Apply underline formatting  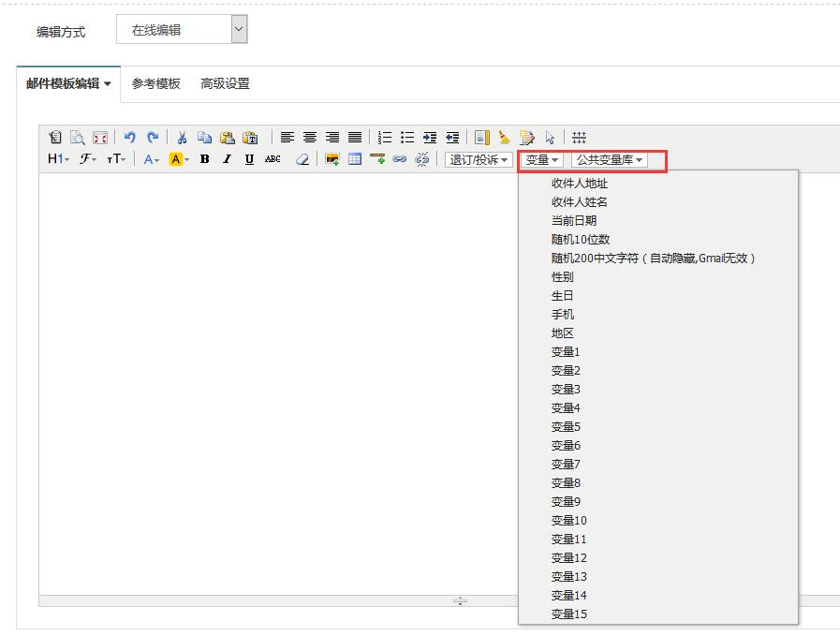pos(249,159)
